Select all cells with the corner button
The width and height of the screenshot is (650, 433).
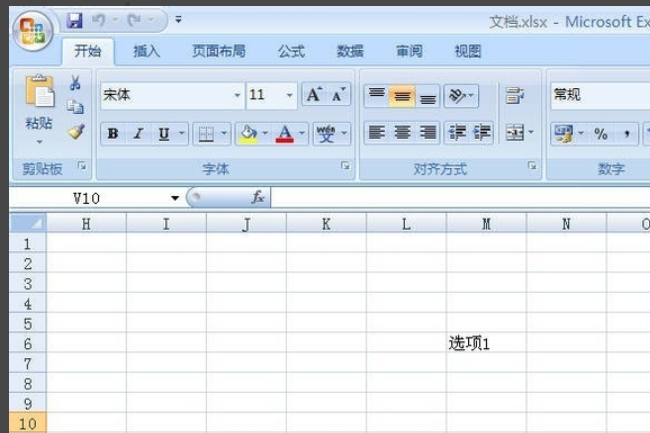28,224
